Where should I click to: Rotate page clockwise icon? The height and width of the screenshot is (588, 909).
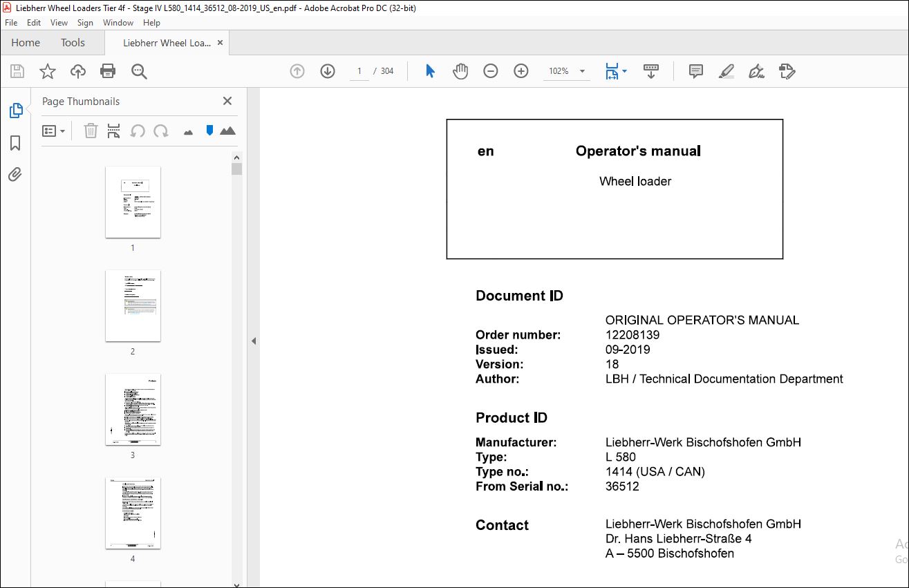pos(161,131)
